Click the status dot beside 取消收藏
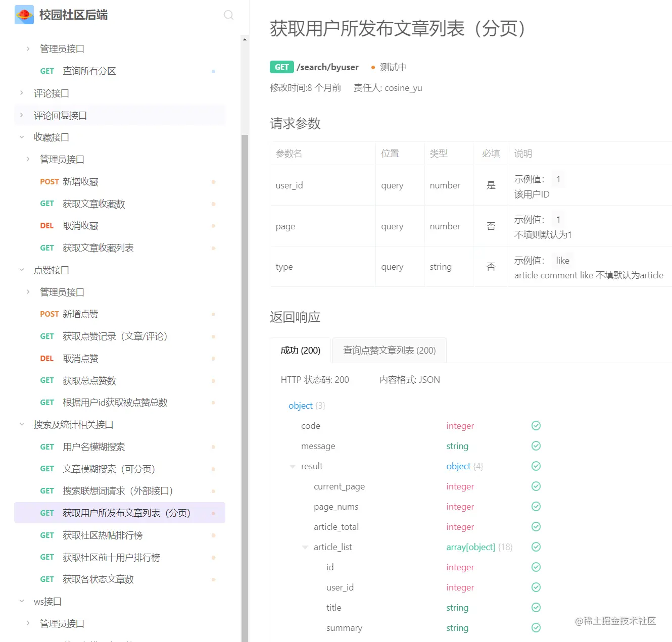This screenshot has width=672, height=642. (213, 226)
